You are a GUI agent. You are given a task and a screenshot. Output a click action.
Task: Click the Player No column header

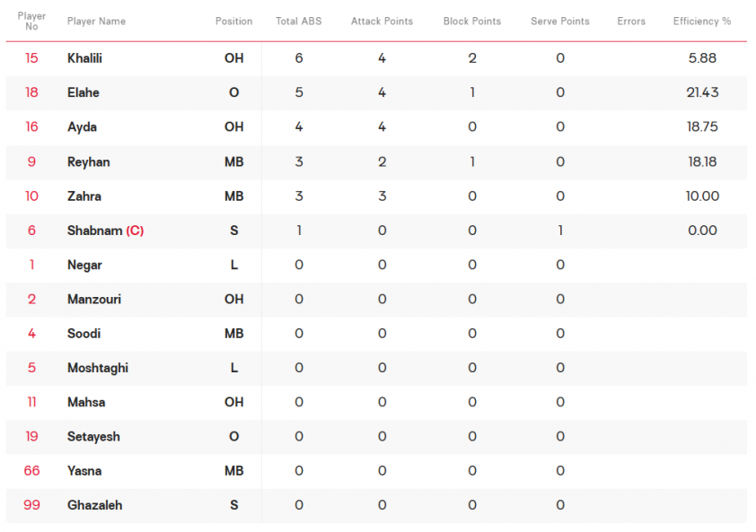pos(31,22)
